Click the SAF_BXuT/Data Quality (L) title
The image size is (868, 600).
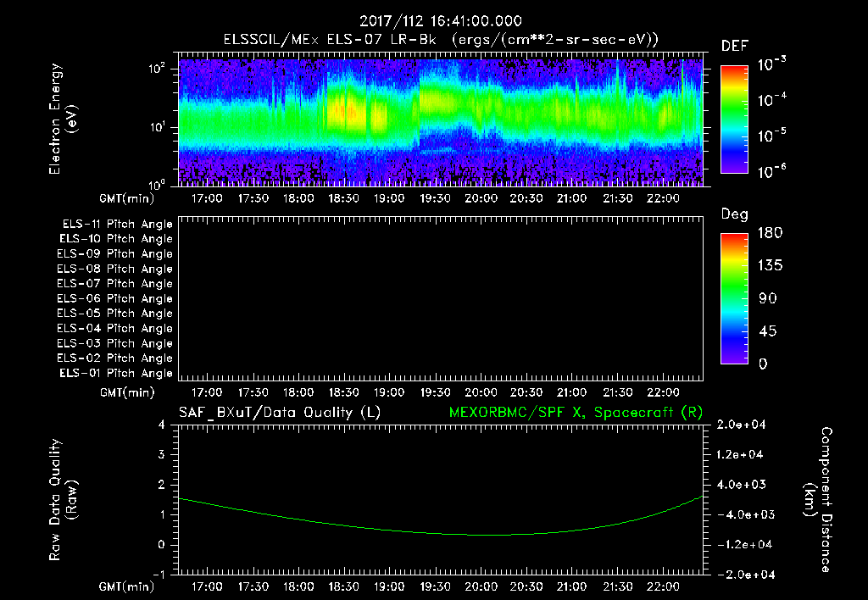pos(280,413)
